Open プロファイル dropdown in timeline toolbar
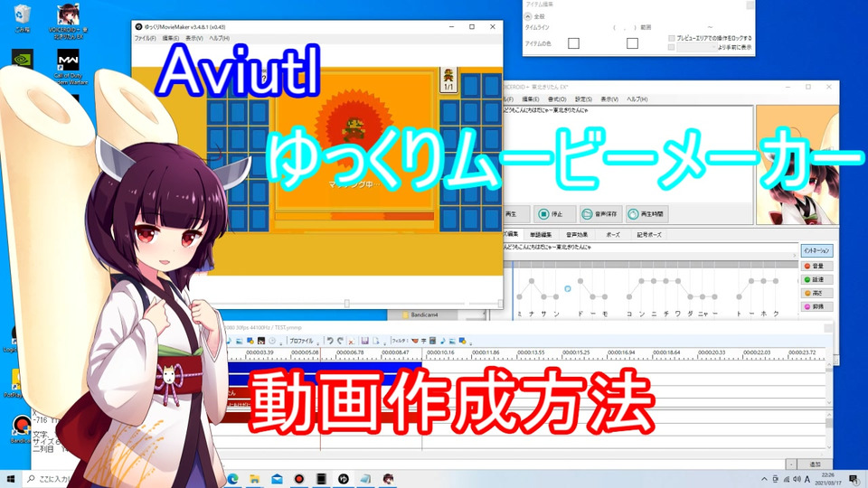The width and height of the screenshot is (868, 488). click(x=302, y=341)
